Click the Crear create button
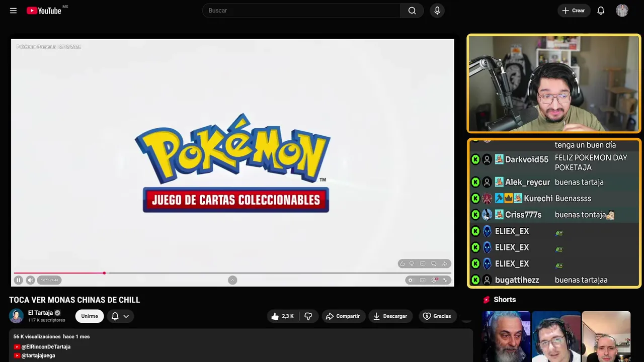Viewport: 644px width, 362px height. click(x=574, y=11)
